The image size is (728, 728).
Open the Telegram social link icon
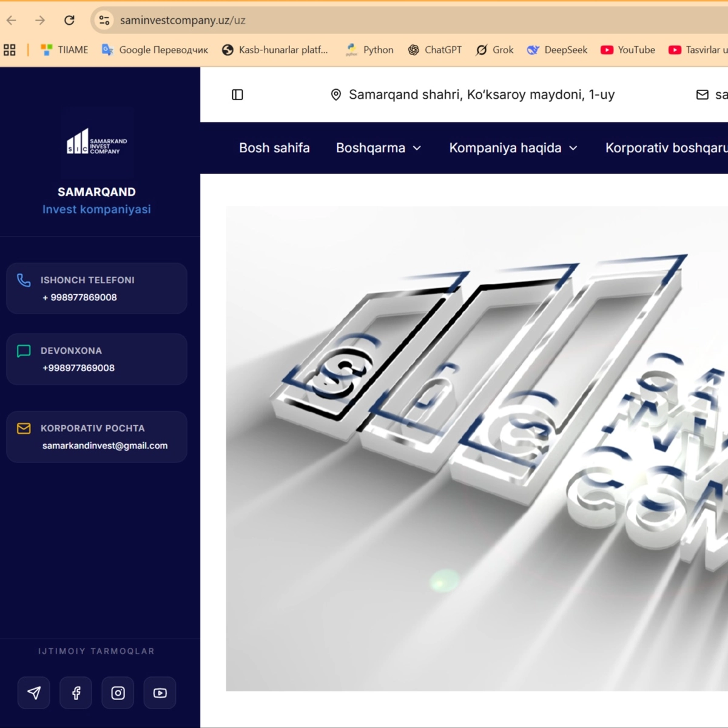point(34,693)
